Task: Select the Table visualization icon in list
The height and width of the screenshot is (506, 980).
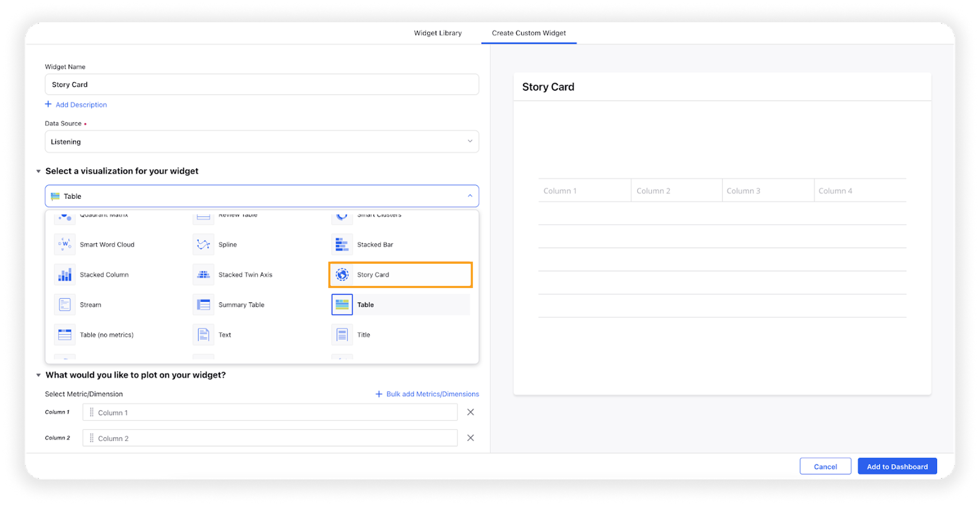Action: pos(342,305)
